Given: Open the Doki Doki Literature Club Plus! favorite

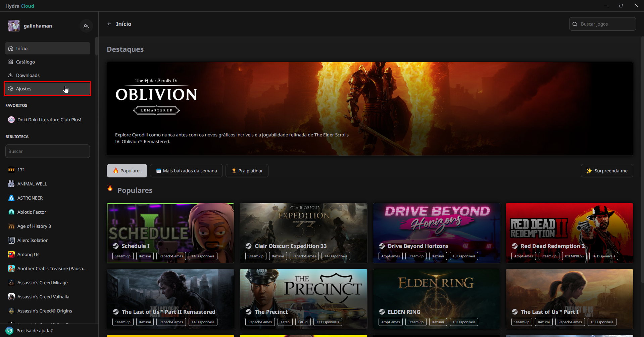Looking at the screenshot, I should [x=49, y=120].
